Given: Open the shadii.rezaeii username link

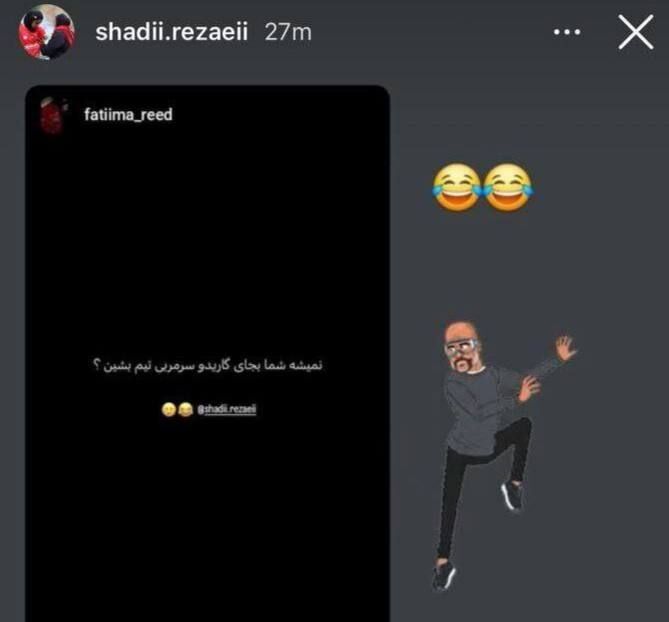Looking at the screenshot, I should (x=172, y=32).
